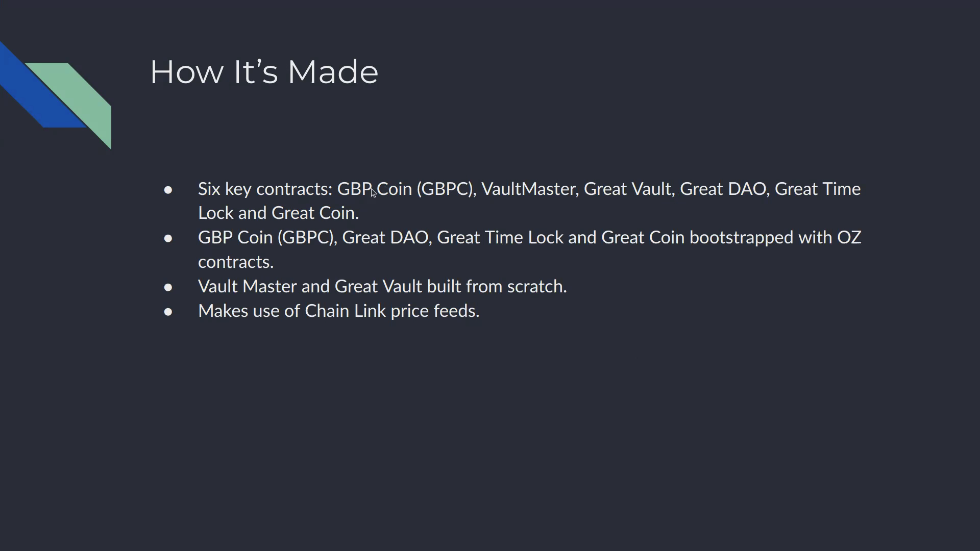Viewport: 980px width, 551px height.
Task: Click the second bullet point marker
Action: [168, 238]
